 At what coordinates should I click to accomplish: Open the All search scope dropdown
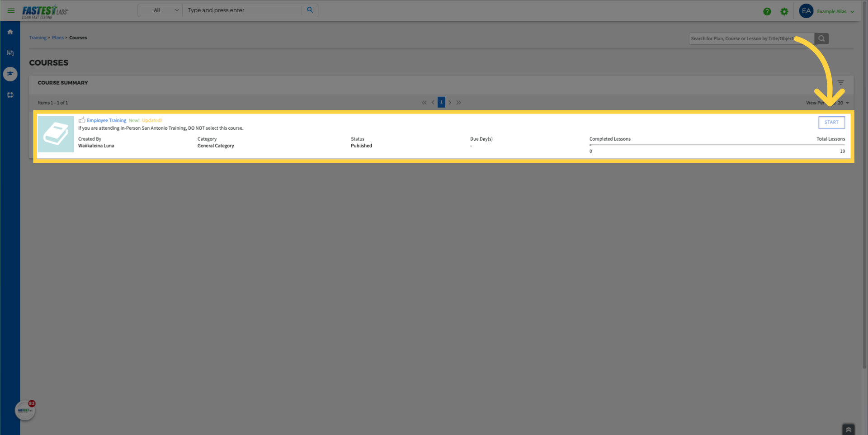pyautogui.click(x=160, y=10)
